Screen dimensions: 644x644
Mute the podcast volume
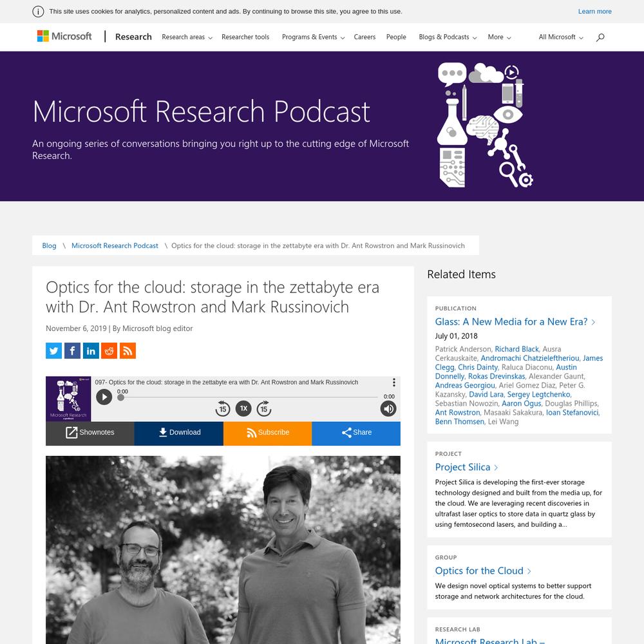[x=388, y=409]
